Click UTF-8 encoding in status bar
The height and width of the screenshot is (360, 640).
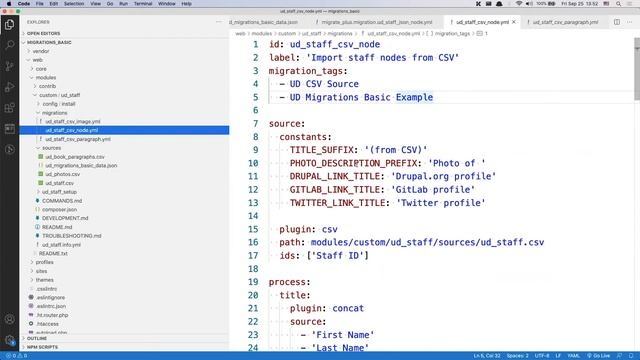click(542, 356)
